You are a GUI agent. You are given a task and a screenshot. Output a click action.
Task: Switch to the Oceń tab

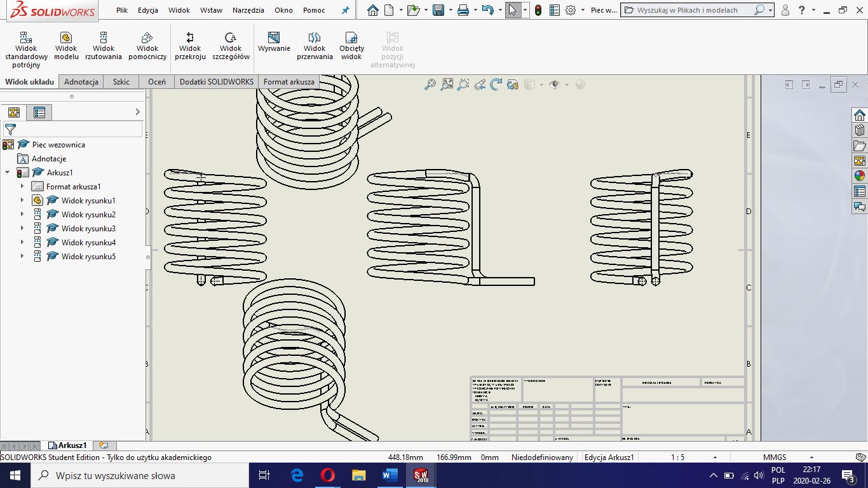click(157, 82)
